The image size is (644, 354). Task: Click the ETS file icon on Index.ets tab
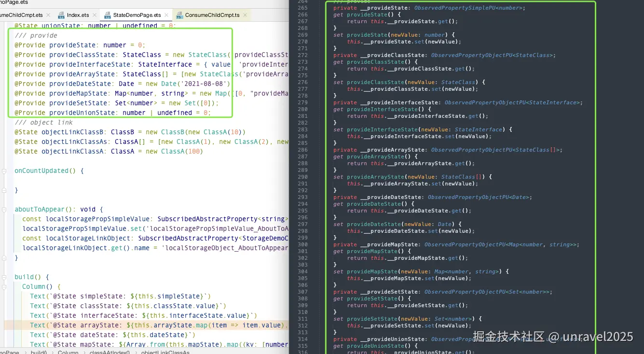61,15
